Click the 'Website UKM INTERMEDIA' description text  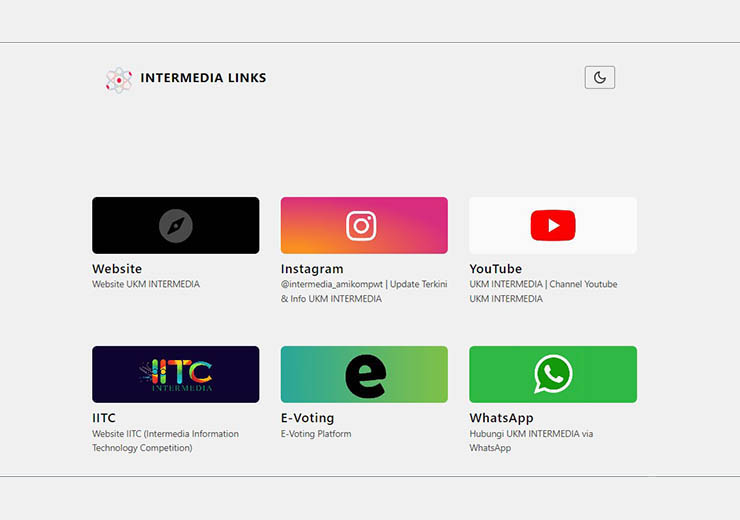coord(146,284)
